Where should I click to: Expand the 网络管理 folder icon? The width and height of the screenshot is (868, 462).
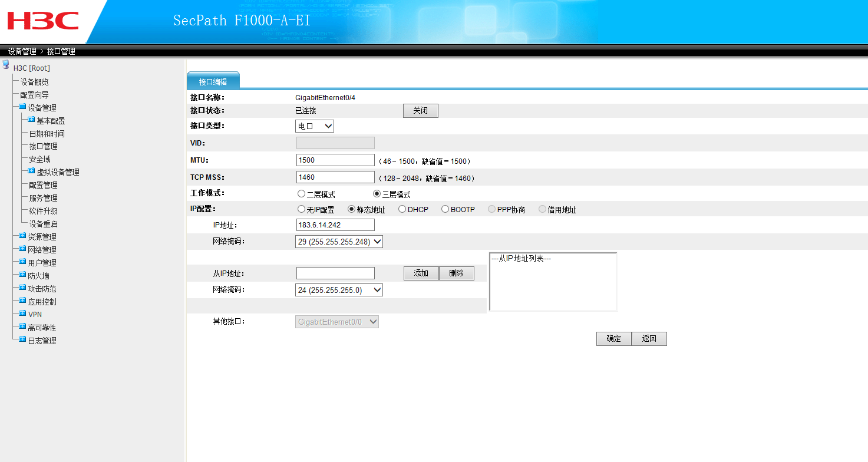[x=22, y=249]
